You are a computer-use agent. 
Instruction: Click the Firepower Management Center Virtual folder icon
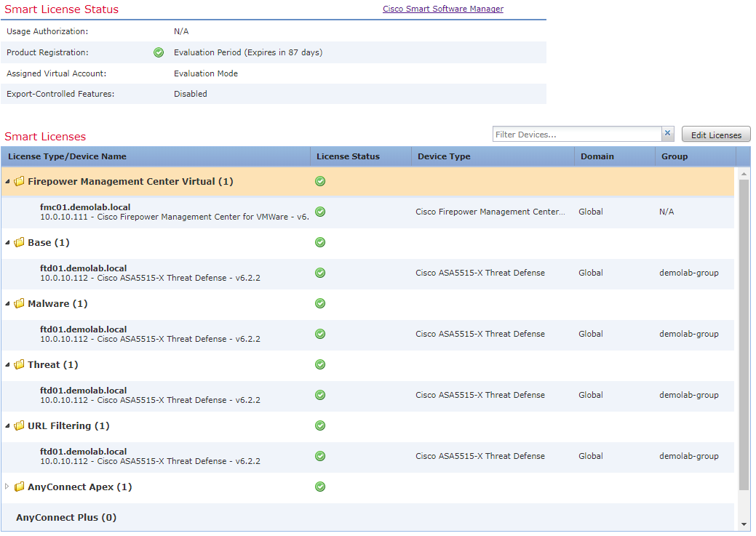[x=20, y=181]
